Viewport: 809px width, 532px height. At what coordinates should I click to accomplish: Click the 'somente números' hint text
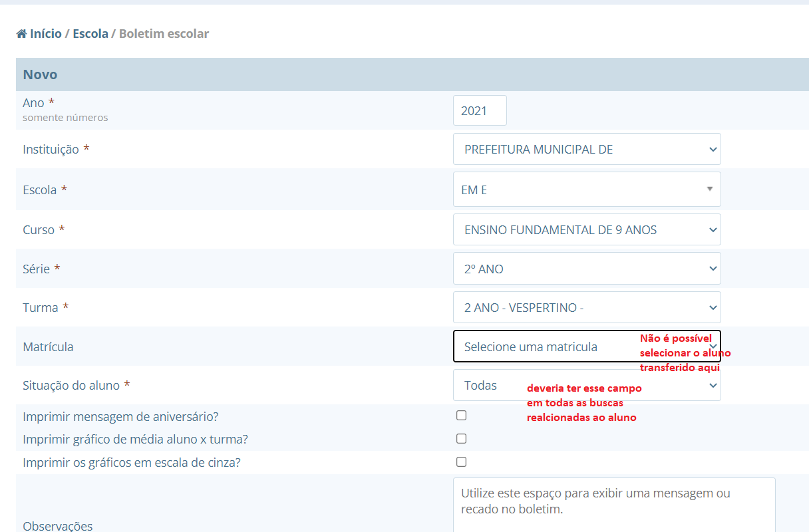pyautogui.click(x=65, y=118)
